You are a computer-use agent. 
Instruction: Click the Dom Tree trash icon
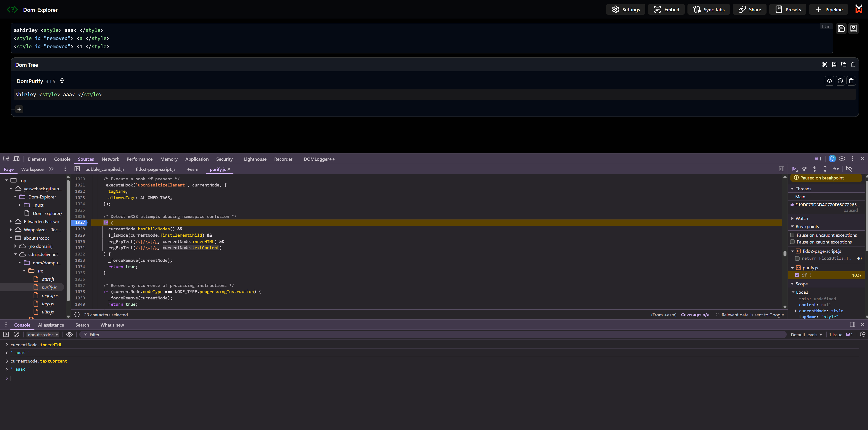tap(853, 65)
